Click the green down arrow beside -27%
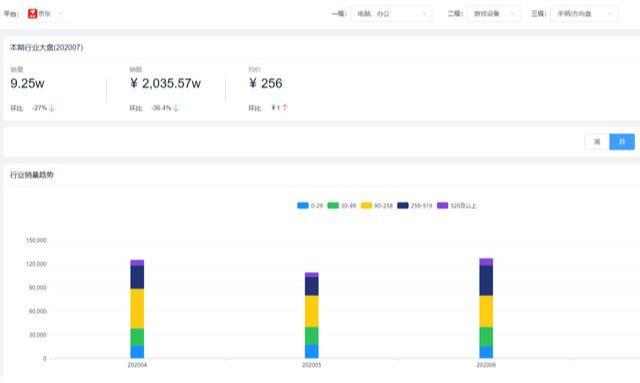The width and height of the screenshot is (640, 383). tap(52, 108)
